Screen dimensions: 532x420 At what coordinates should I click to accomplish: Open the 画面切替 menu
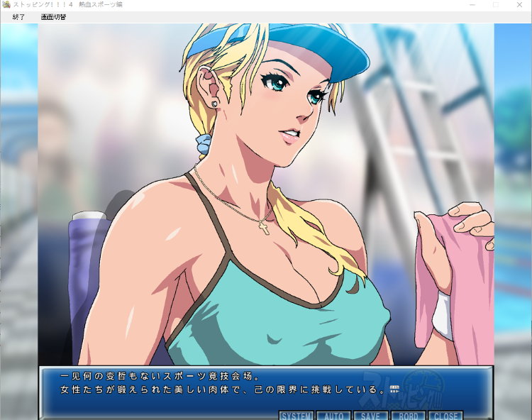click(53, 17)
